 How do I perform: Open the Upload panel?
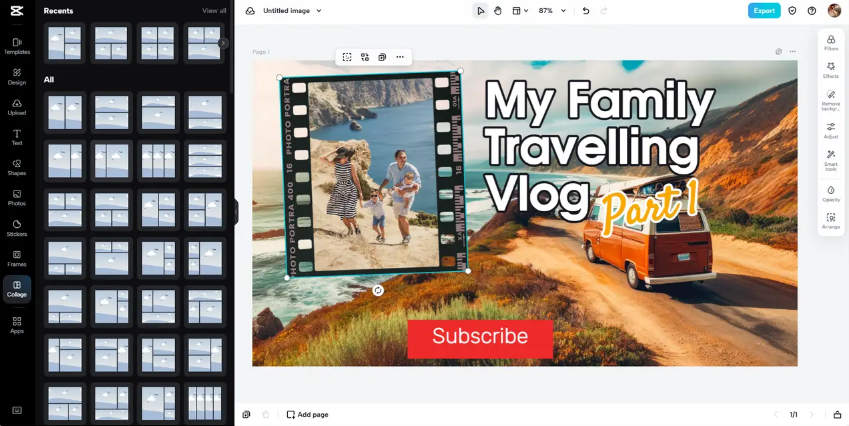click(x=17, y=107)
